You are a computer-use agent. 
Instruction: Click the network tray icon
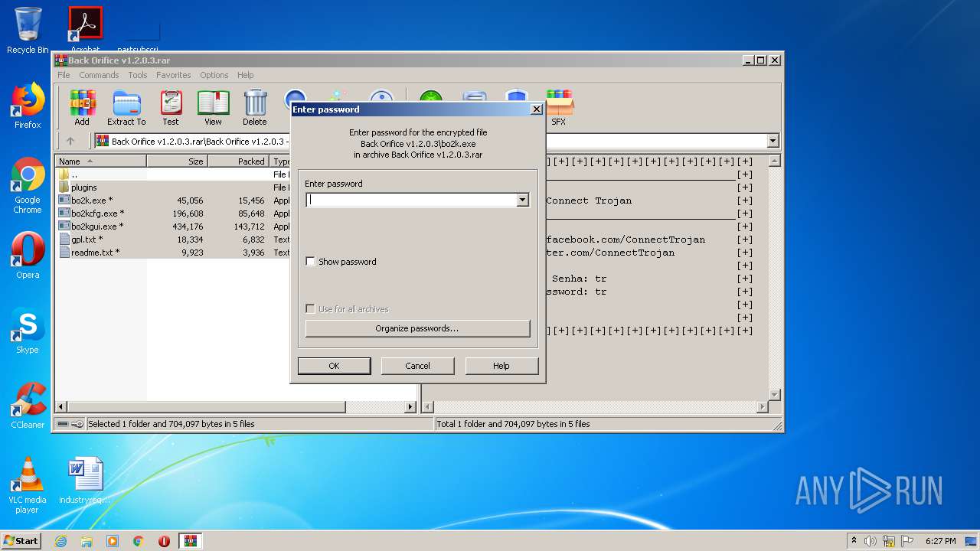[x=889, y=541]
